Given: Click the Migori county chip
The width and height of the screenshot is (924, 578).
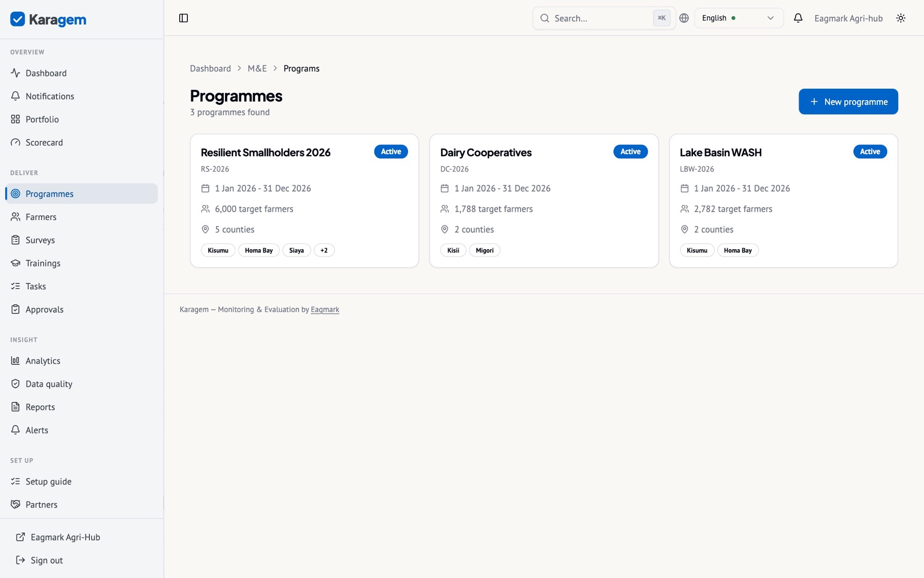Looking at the screenshot, I should 485,250.
